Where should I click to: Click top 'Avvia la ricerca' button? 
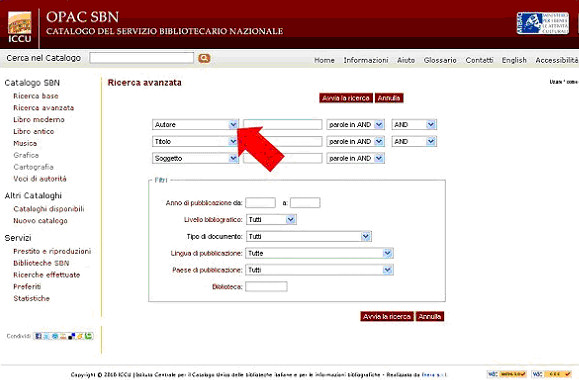346,98
